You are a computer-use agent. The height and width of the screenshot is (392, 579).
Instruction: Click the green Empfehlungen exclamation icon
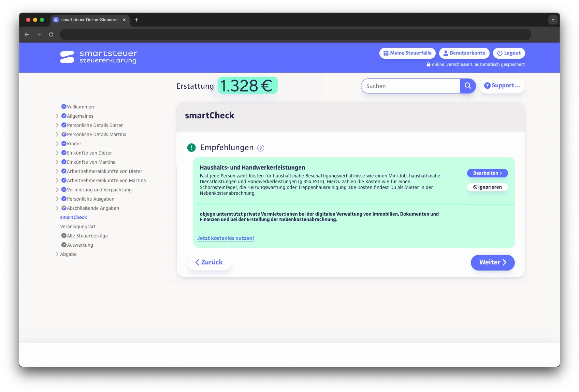click(x=191, y=148)
